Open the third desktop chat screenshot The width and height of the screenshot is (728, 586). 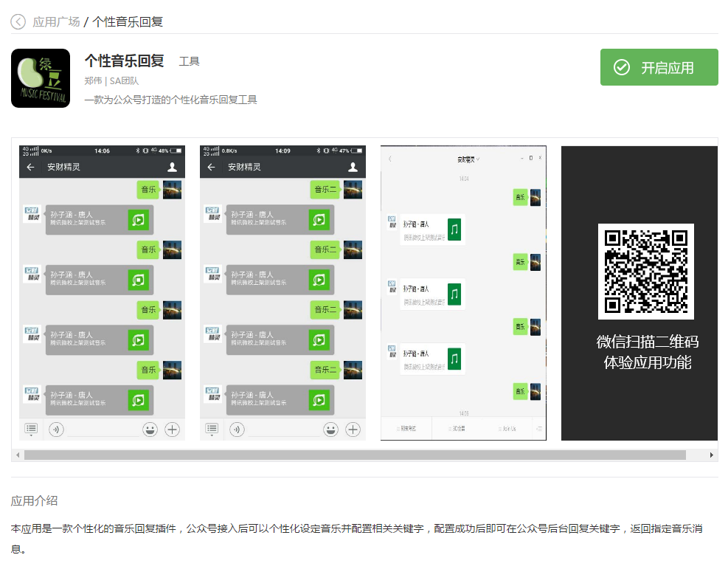(463, 293)
